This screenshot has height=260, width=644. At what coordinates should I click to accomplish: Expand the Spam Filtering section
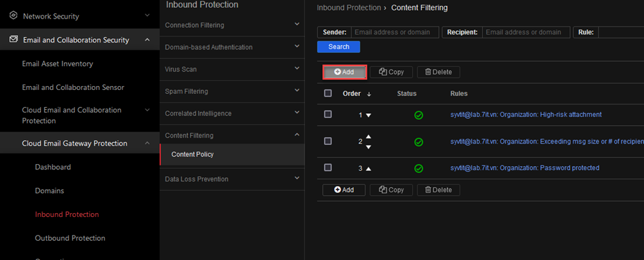pos(232,91)
